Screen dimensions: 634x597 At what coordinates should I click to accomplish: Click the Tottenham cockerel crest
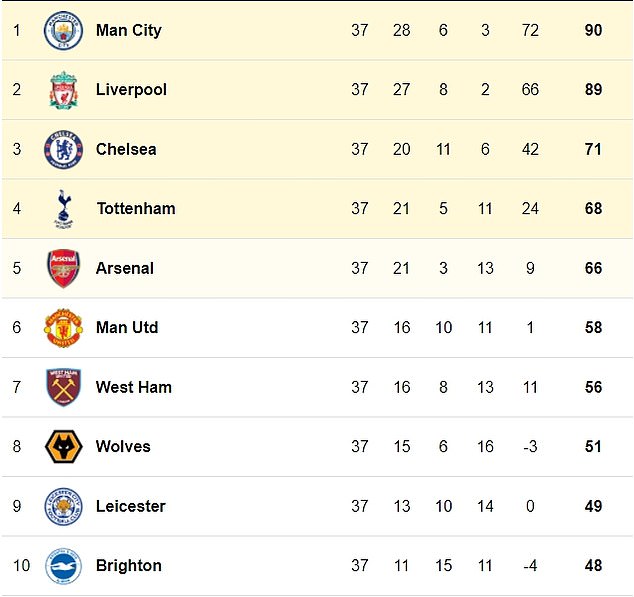click(x=64, y=209)
